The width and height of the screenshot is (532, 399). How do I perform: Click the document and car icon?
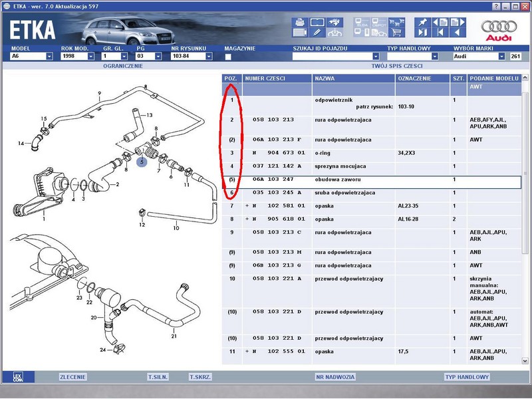379,33
